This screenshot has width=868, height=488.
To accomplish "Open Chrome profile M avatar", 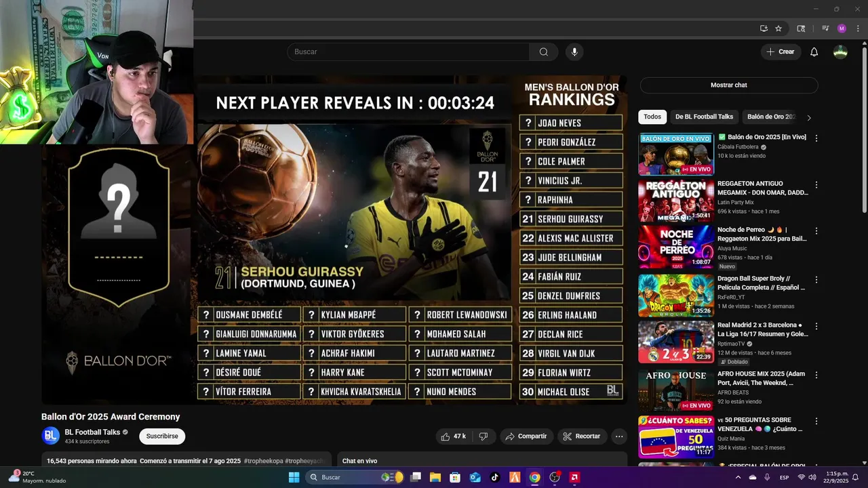I will [x=842, y=28].
